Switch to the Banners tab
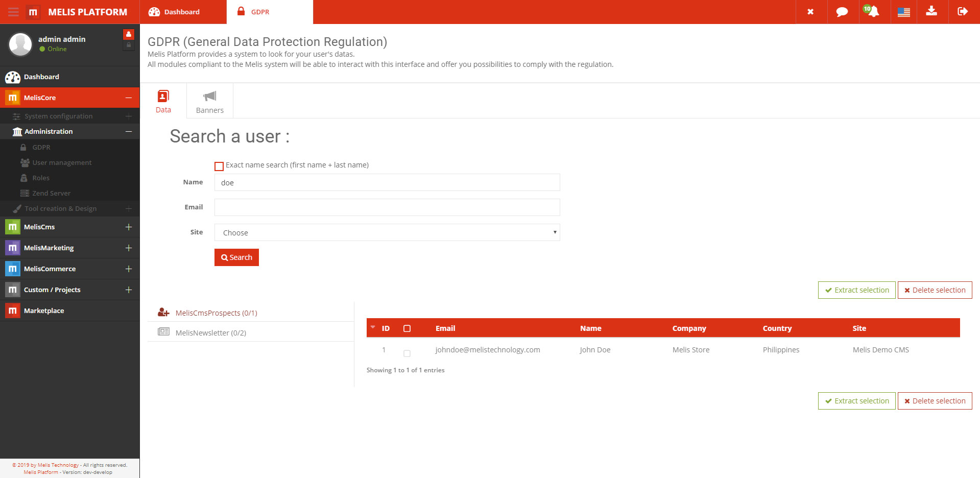 click(x=209, y=102)
